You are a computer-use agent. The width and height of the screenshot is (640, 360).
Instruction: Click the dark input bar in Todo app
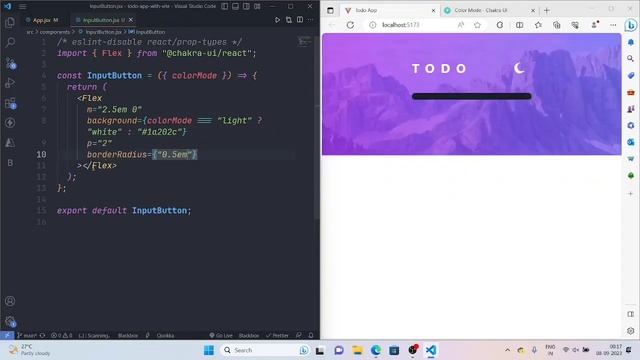pyautogui.click(x=471, y=96)
